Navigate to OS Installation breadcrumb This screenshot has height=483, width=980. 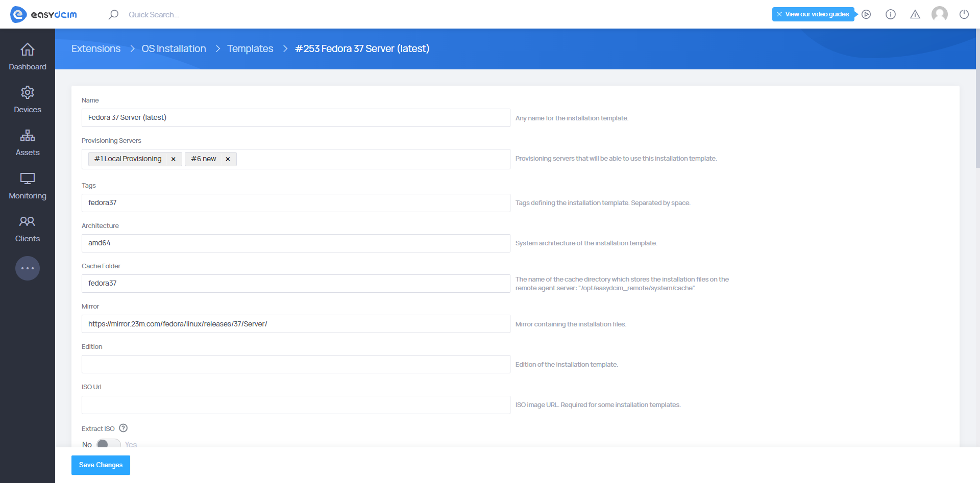coord(174,48)
